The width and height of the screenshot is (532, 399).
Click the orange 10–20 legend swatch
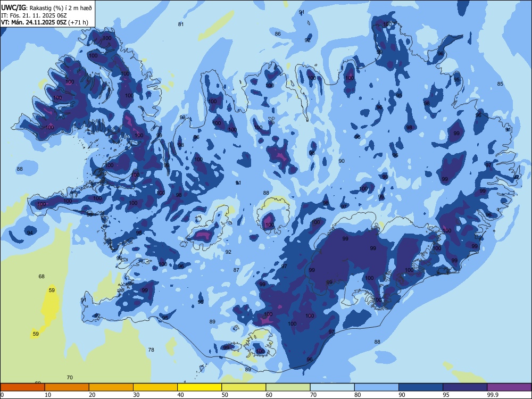[67, 387]
